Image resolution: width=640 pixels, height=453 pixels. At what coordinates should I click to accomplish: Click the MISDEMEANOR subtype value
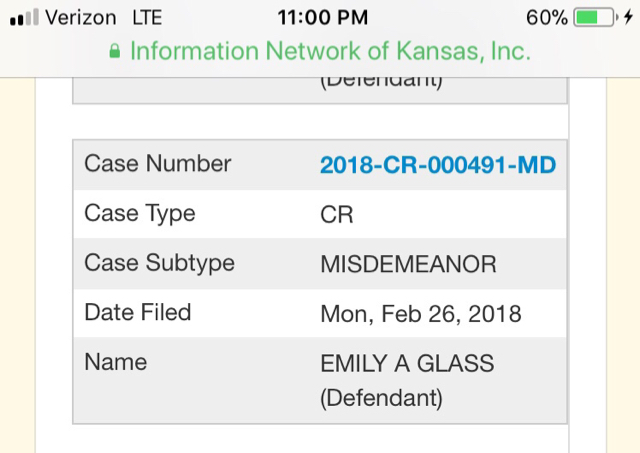(x=408, y=265)
